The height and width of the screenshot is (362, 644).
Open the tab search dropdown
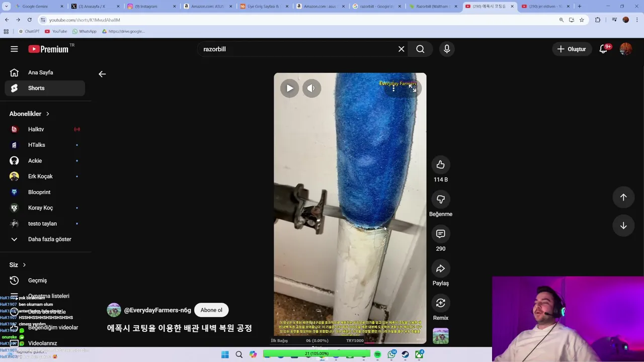click(x=6, y=6)
